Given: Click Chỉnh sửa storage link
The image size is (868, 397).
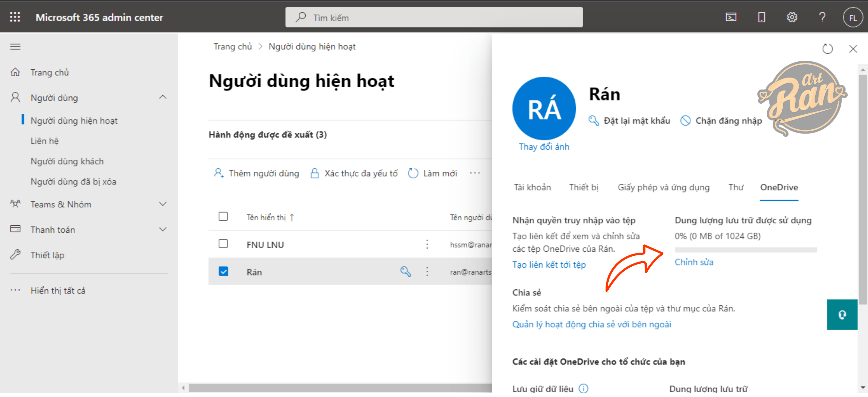Looking at the screenshot, I should (694, 262).
